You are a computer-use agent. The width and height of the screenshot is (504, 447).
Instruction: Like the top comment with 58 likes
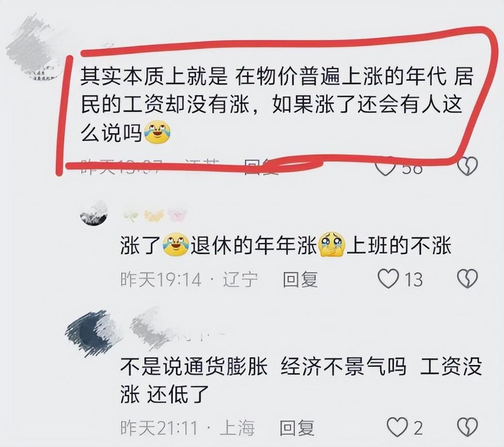tap(386, 166)
